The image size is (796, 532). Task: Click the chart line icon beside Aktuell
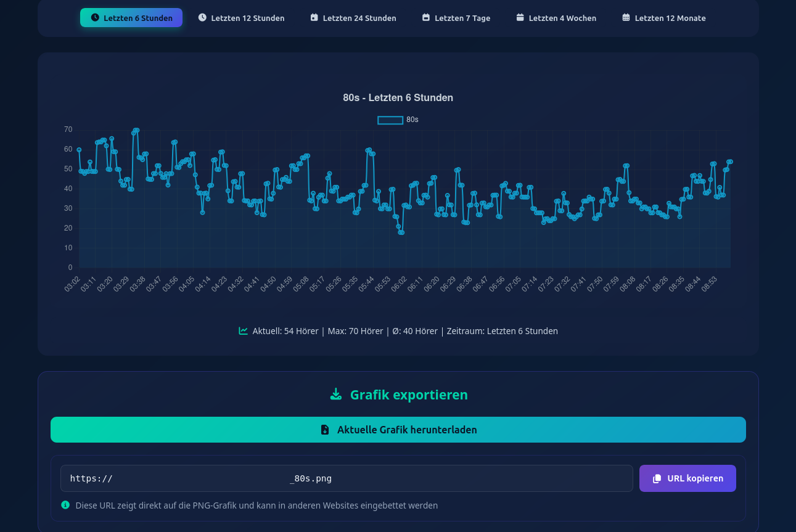point(244,331)
